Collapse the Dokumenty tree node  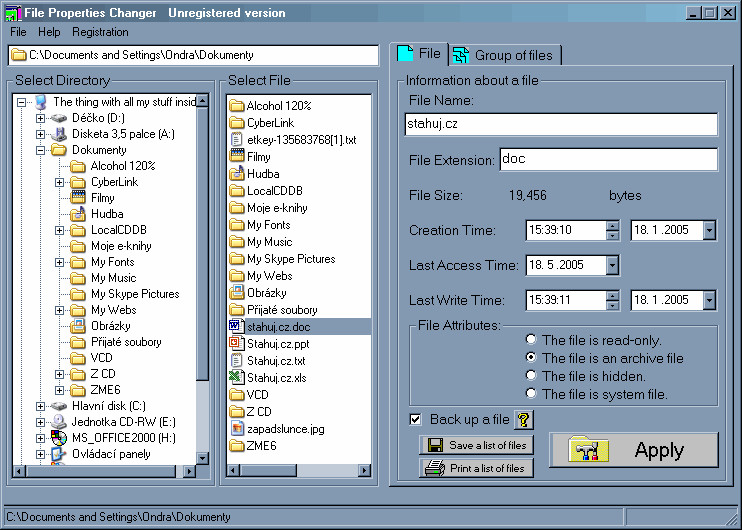click(41, 150)
